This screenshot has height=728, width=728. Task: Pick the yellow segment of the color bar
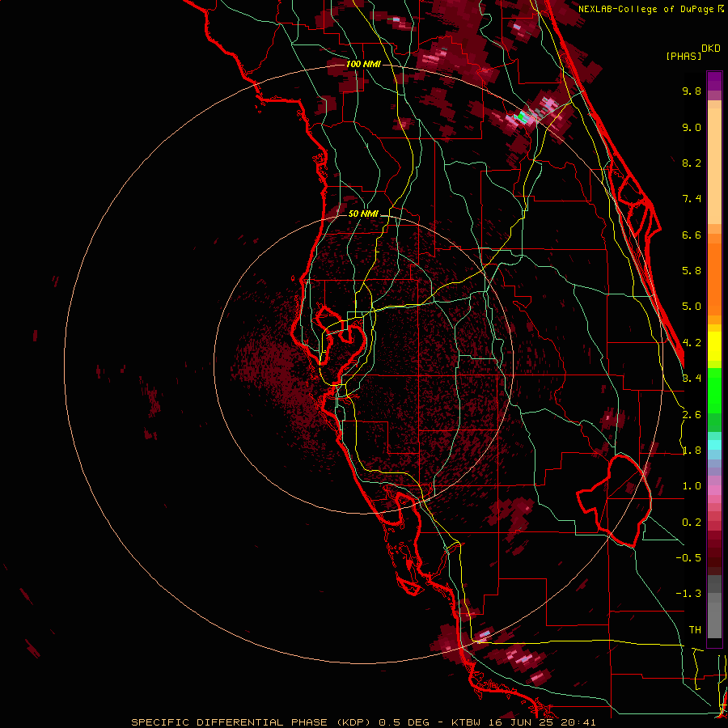[x=714, y=346]
